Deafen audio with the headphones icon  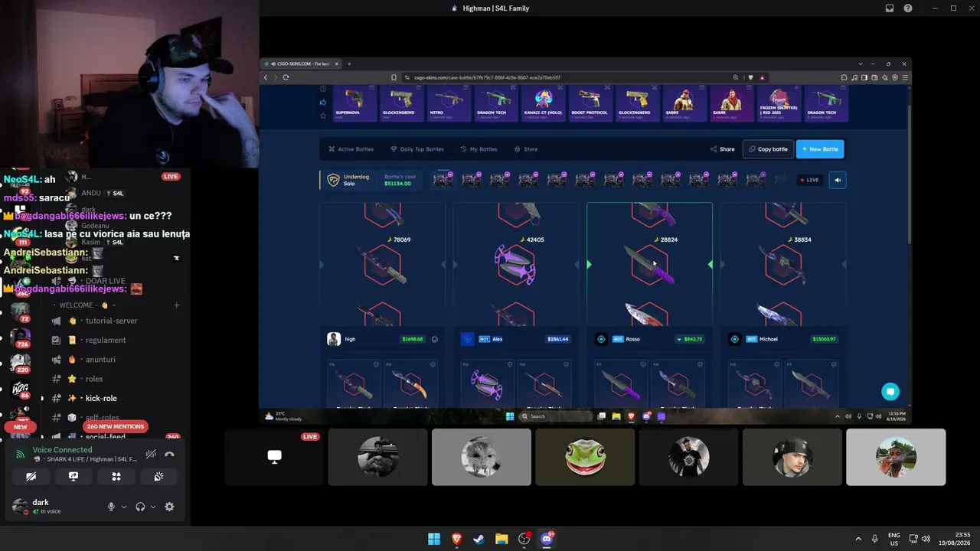point(140,507)
